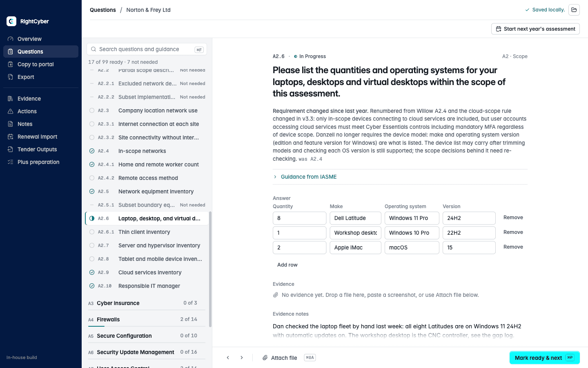588x368 pixels.
Task: Click into the Evidence notes text
Action: [x=400, y=331]
